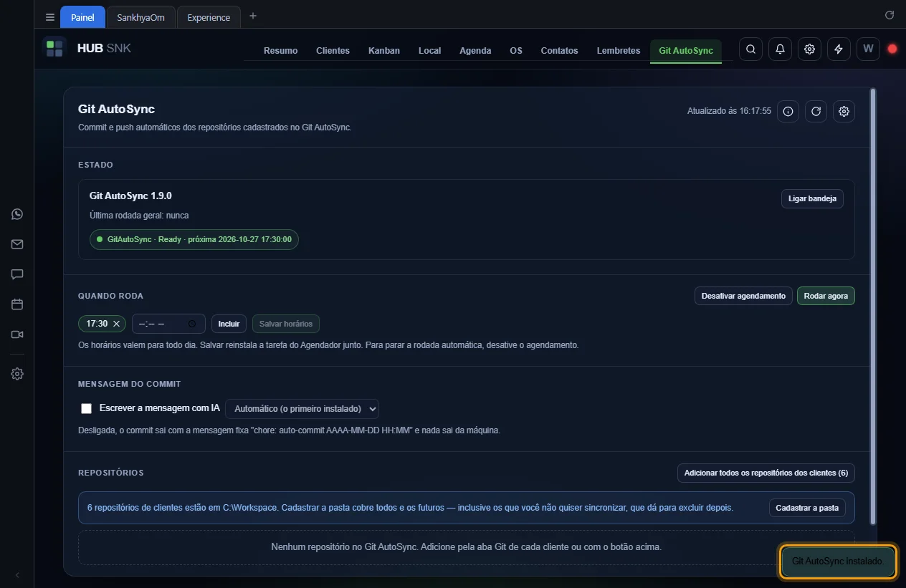This screenshot has width=906, height=588.
Task: Click the Desativar agendamento button
Action: (x=743, y=296)
